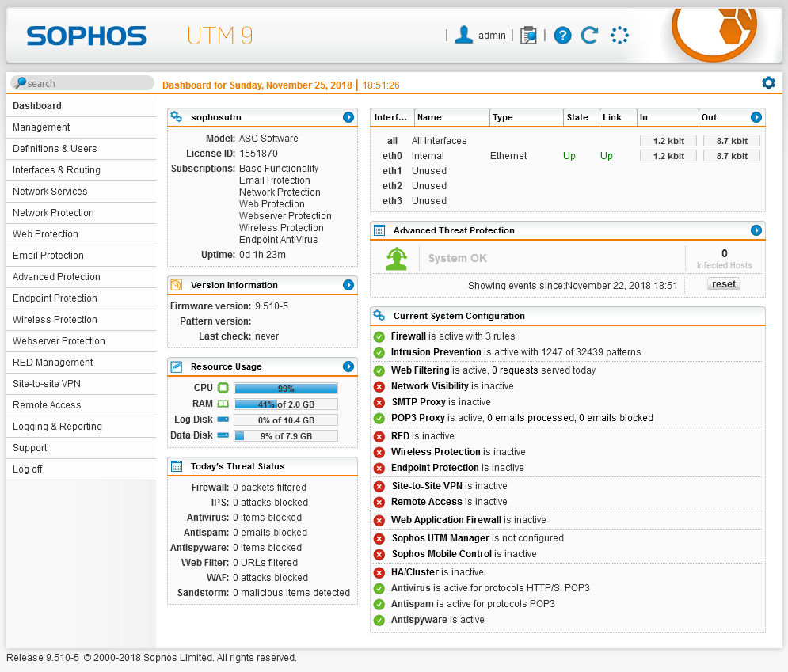The image size is (788, 672).
Task: Expand the Version Information panel arrow
Action: (x=348, y=285)
